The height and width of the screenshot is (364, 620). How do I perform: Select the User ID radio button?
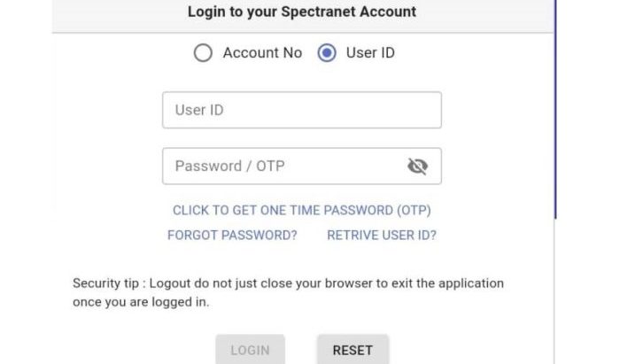tap(327, 52)
